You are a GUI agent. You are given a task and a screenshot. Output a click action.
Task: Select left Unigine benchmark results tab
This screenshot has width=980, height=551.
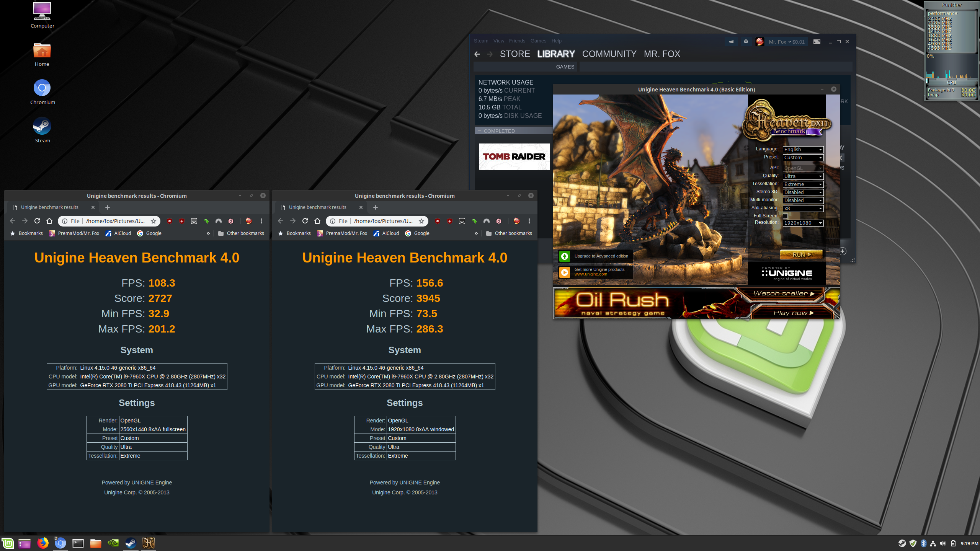pyautogui.click(x=54, y=207)
